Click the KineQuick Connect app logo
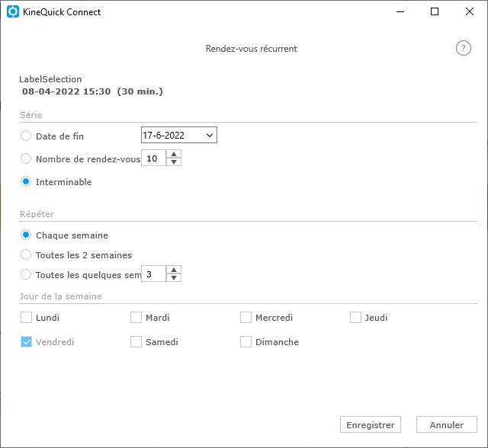488x448 pixels. pos(13,12)
